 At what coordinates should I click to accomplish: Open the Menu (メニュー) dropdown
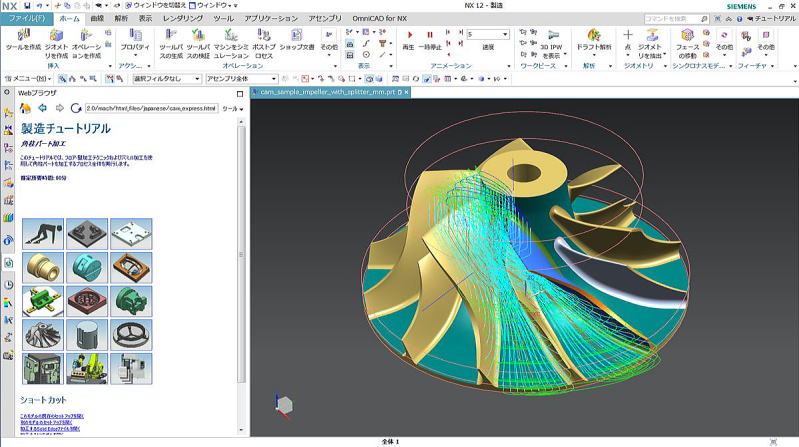28,79
